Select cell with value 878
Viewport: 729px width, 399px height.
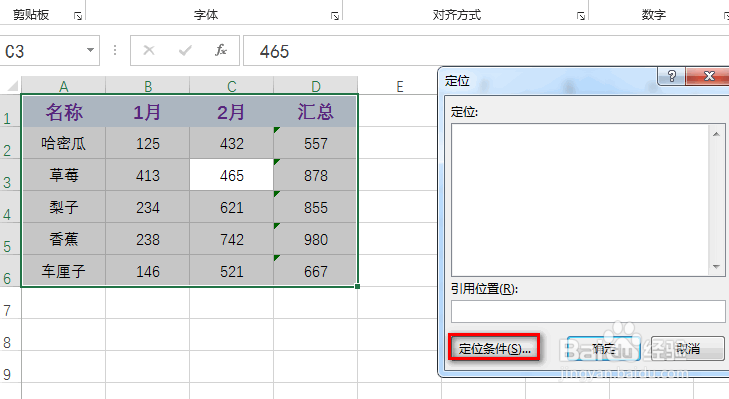click(x=316, y=175)
